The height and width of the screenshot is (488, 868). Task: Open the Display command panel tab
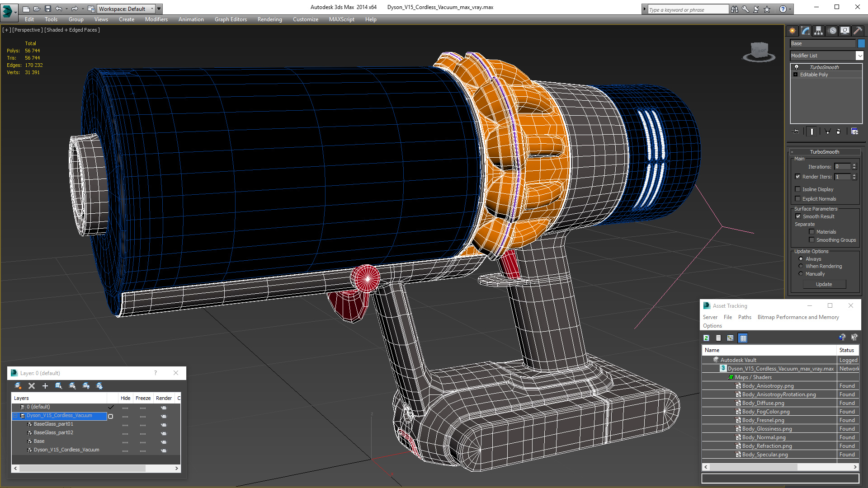pos(845,31)
